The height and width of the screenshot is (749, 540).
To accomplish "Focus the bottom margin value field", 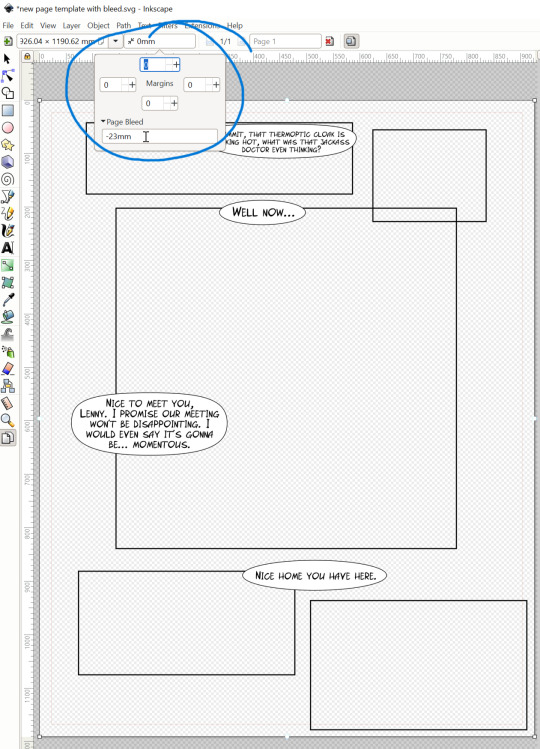I will point(152,103).
